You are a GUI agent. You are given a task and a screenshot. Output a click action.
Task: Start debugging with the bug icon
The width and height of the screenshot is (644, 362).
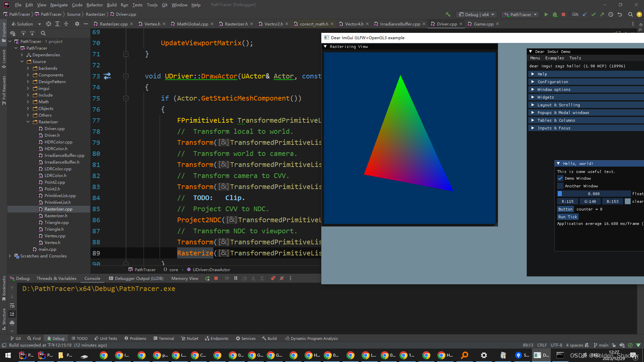pos(555,14)
